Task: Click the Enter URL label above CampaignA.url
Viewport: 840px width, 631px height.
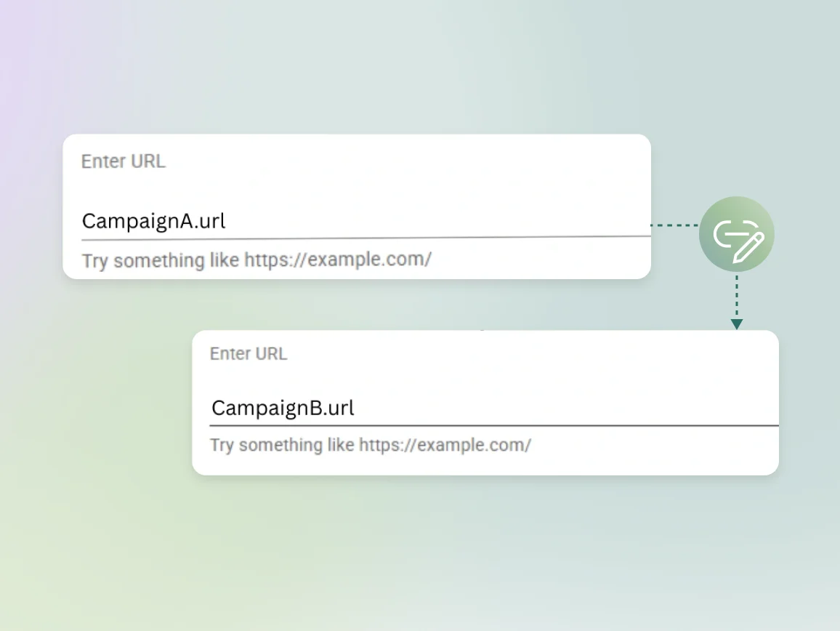Action: [x=123, y=161]
